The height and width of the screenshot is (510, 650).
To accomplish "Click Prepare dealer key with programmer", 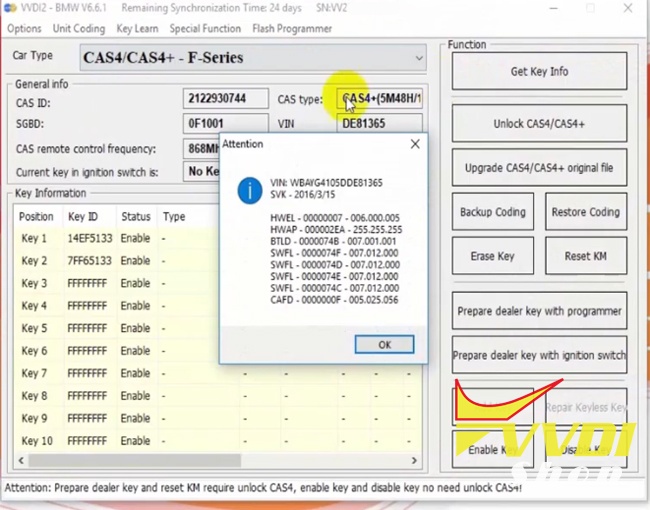I will (539, 311).
